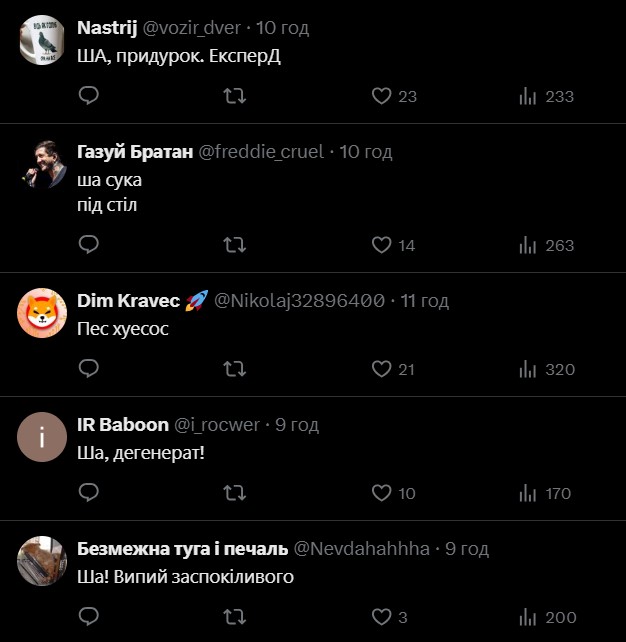The image size is (626, 642).
Task: View analytics showing 233 views
Action: pyautogui.click(x=528, y=96)
